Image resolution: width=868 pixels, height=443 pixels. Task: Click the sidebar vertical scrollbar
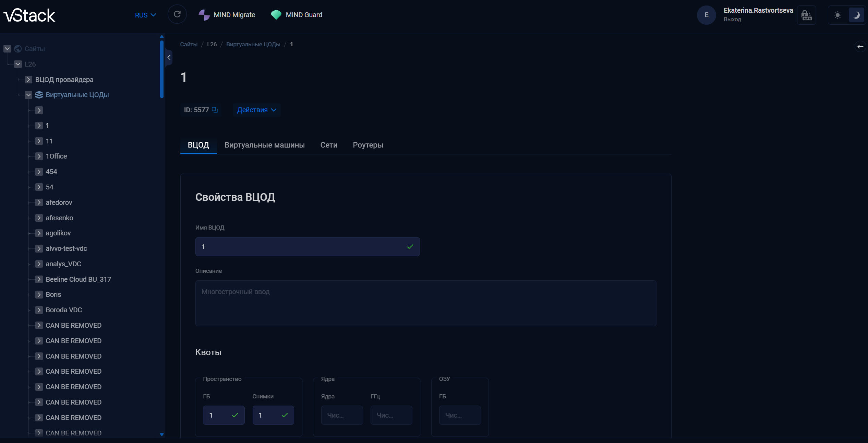click(x=161, y=69)
